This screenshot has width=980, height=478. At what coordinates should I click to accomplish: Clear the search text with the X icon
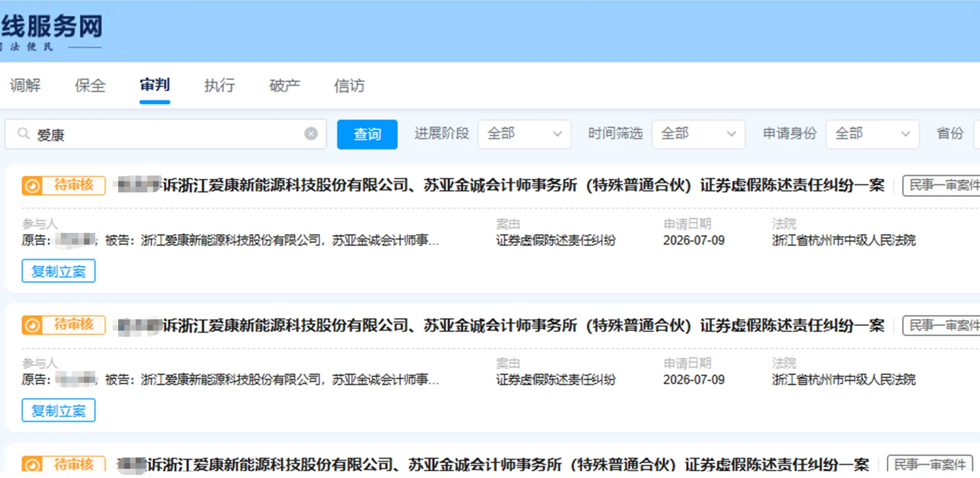pos(311,134)
